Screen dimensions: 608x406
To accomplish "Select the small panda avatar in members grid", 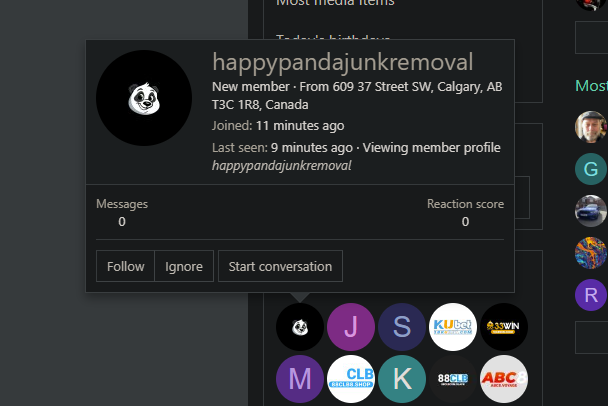I will (x=300, y=327).
